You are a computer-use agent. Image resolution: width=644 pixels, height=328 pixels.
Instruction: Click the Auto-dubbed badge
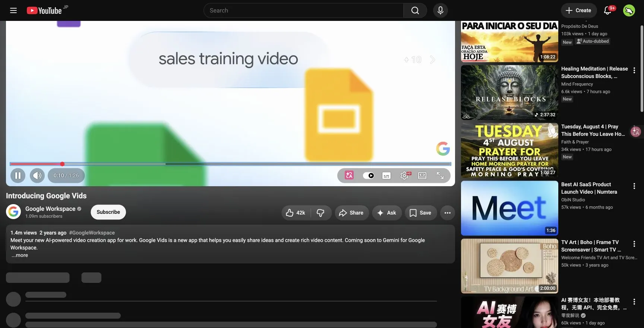coord(593,41)
